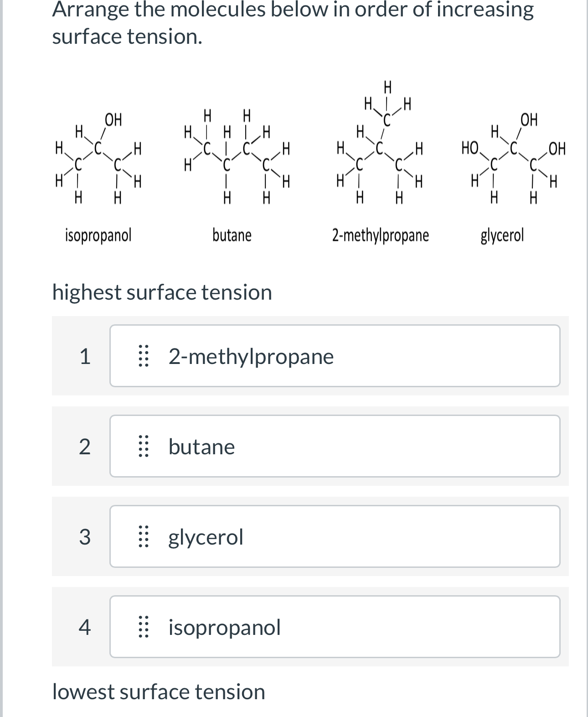Image resolution: width=588 pixels, height=717 pixels.
Task: Click the lowest surface tension heading
Action: coord(159,692)
